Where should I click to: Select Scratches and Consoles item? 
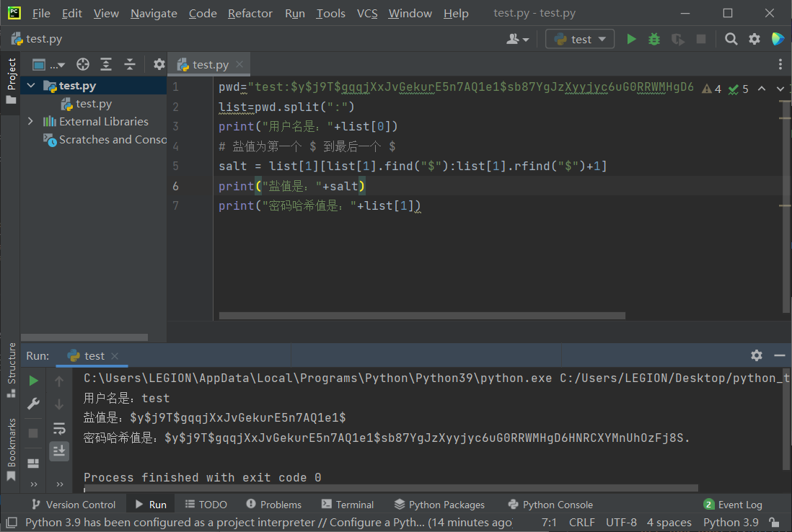click(x=105, y=140)
